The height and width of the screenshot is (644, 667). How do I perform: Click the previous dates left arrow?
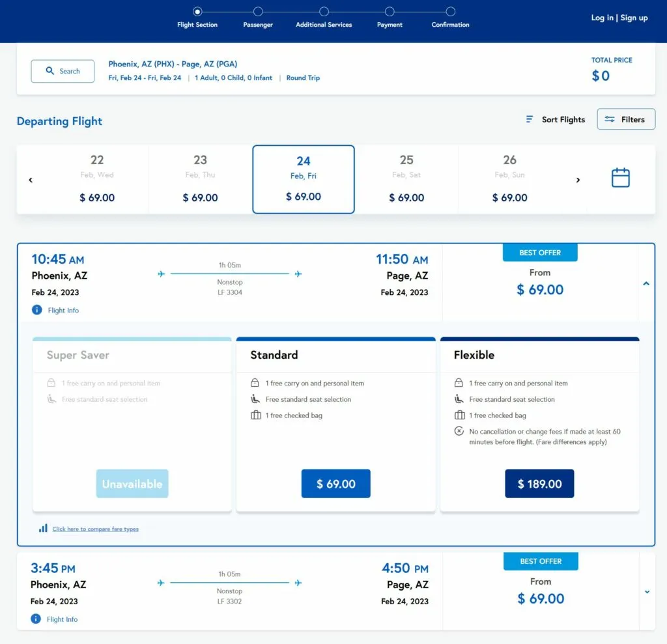coord(31,180)
